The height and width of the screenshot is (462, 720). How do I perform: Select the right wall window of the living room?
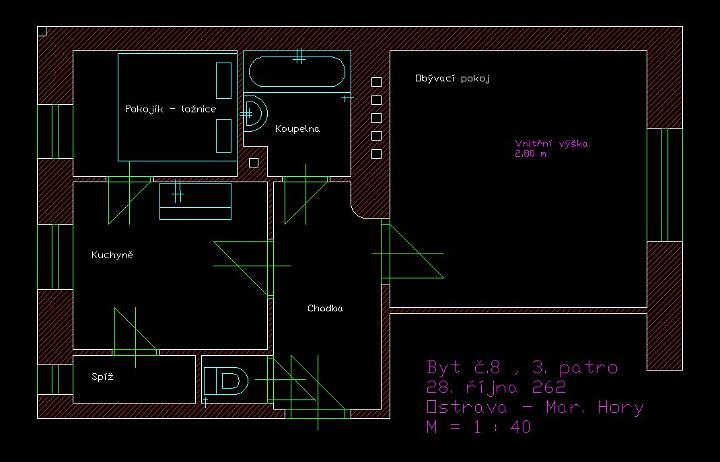(x=664, y=185)
